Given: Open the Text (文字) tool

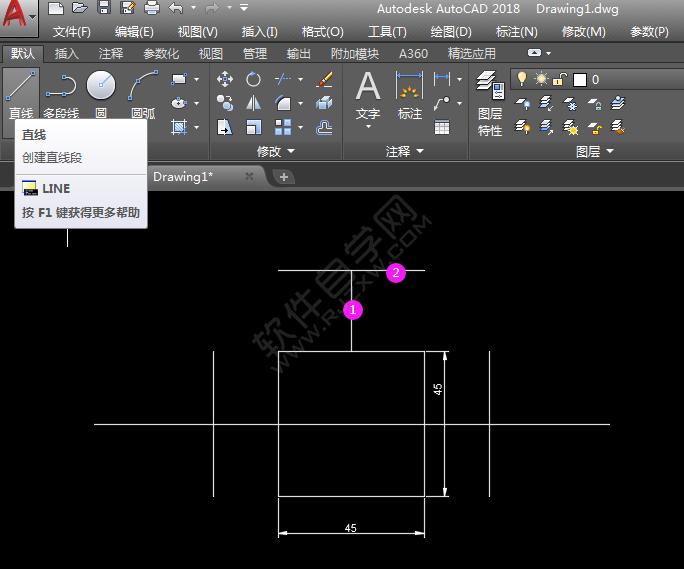Looking at the screenshot, I should (368, 95).
